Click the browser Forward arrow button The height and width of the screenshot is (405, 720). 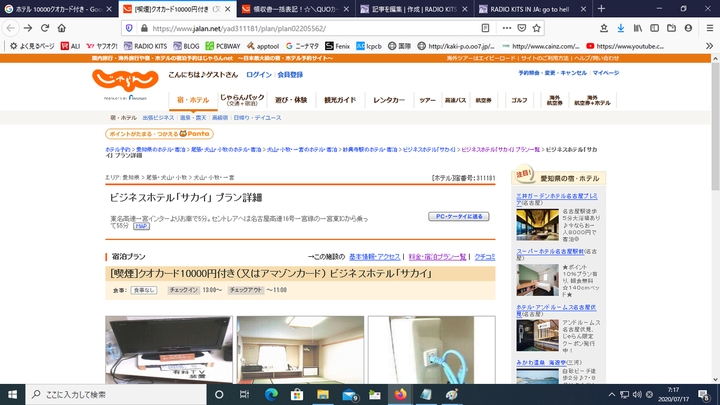(28, 28)
